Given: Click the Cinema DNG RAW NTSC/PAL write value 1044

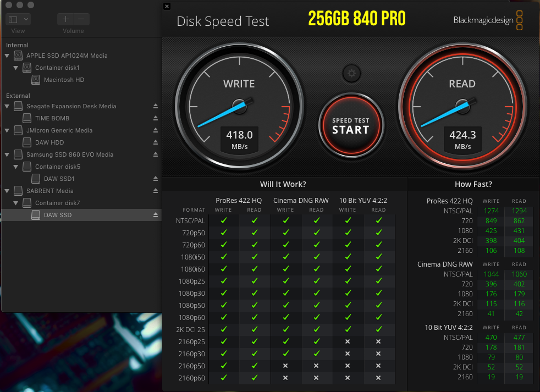Looking at the screenshot, I should point(491,274).
